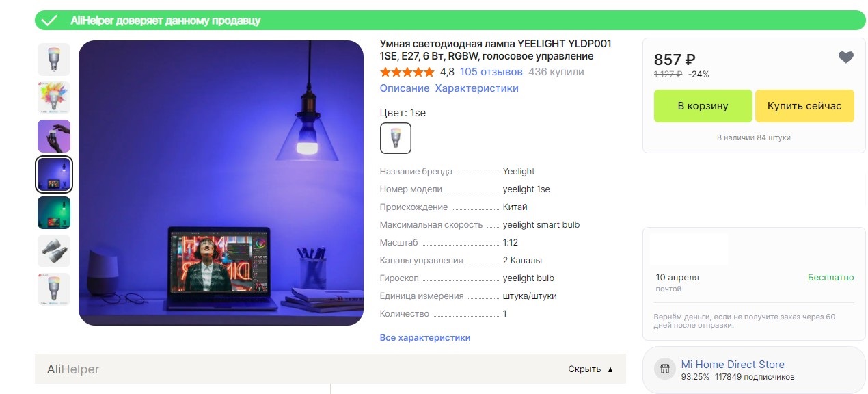Click the five-star rating icons
Screen dimensions: 868x394
tap(407, 72)
